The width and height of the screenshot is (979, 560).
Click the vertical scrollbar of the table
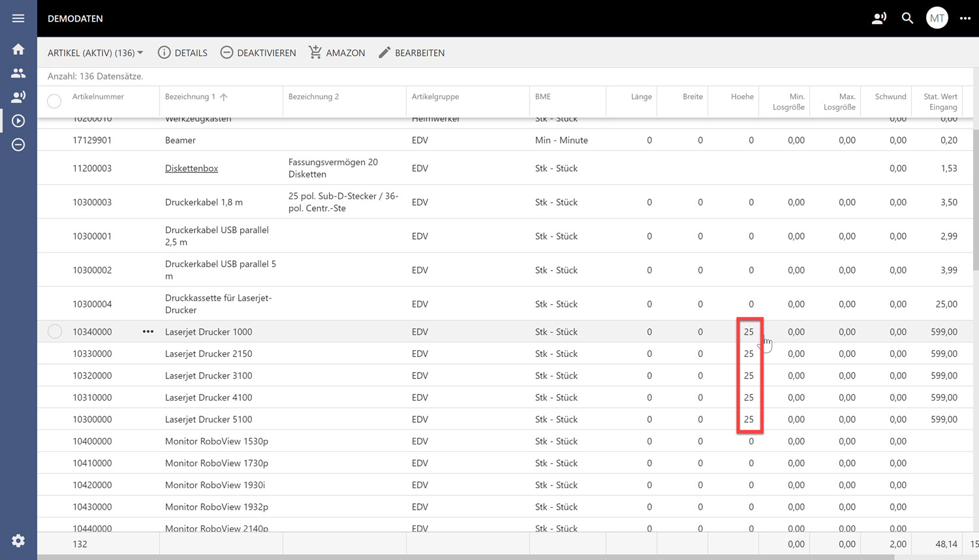pyautogui.click(x=975, y=199)
